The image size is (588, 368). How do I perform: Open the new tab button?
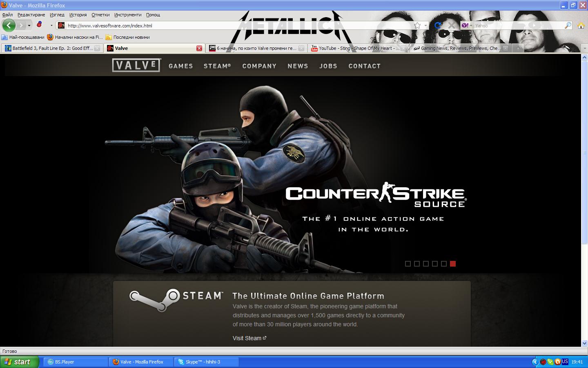(518, 48)
